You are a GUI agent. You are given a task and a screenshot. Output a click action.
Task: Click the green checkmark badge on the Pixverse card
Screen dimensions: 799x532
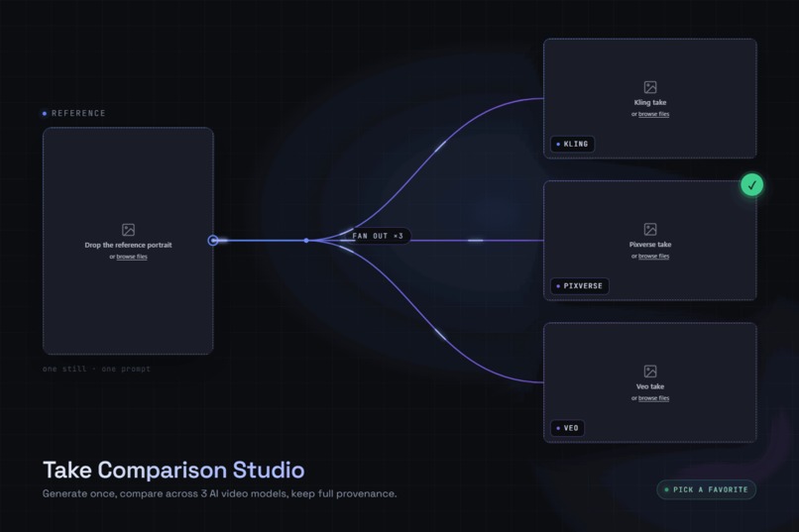pyautogui.click(x=751, y=185)
